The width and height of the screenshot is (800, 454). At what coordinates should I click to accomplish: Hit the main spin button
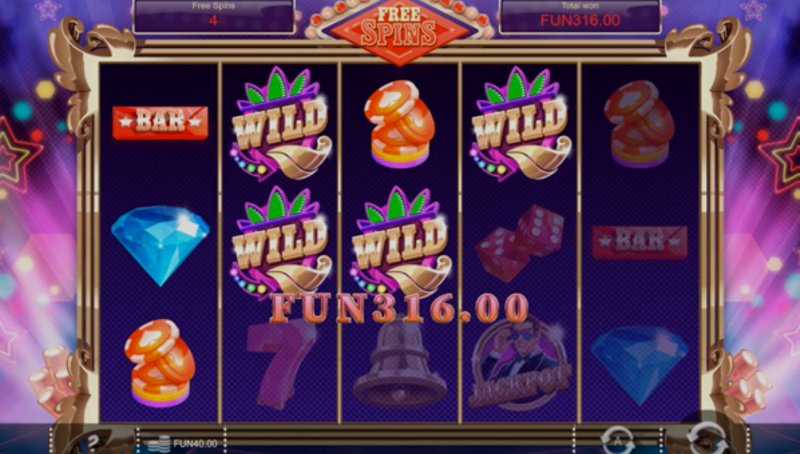tap(707, 438)
